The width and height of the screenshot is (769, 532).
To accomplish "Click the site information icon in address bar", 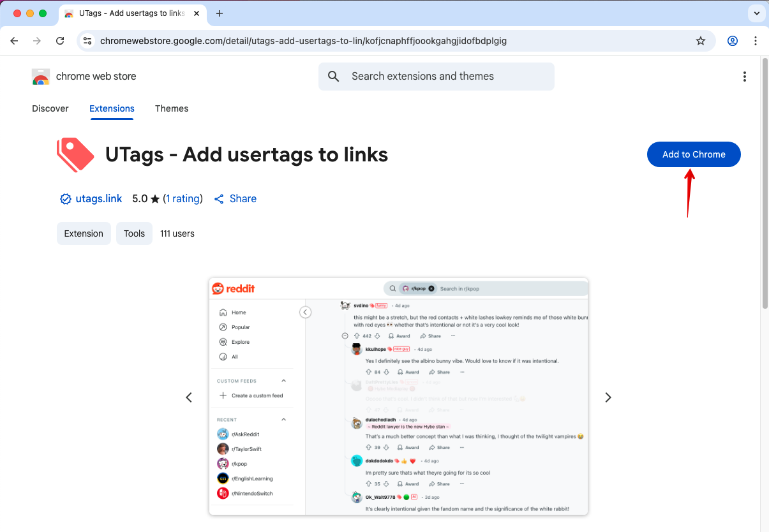I will coord(88,41).
